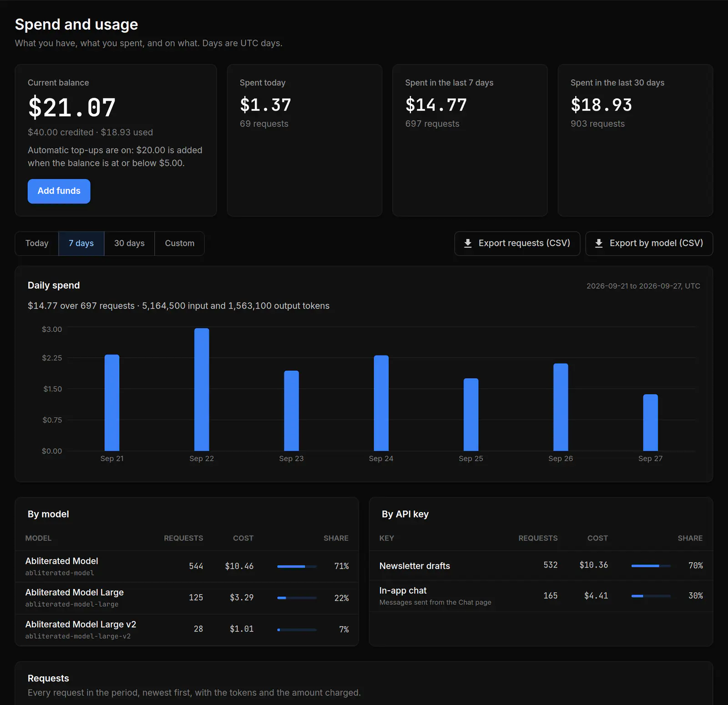Click the Sep 27 spend bar
Viewport: 728px width, 705px height.
coord(651,423)
